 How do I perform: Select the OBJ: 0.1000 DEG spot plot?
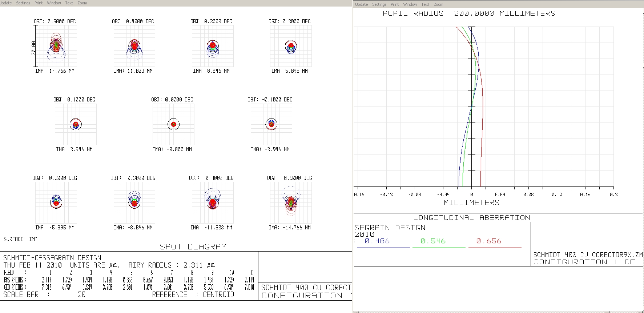(76, 124)
